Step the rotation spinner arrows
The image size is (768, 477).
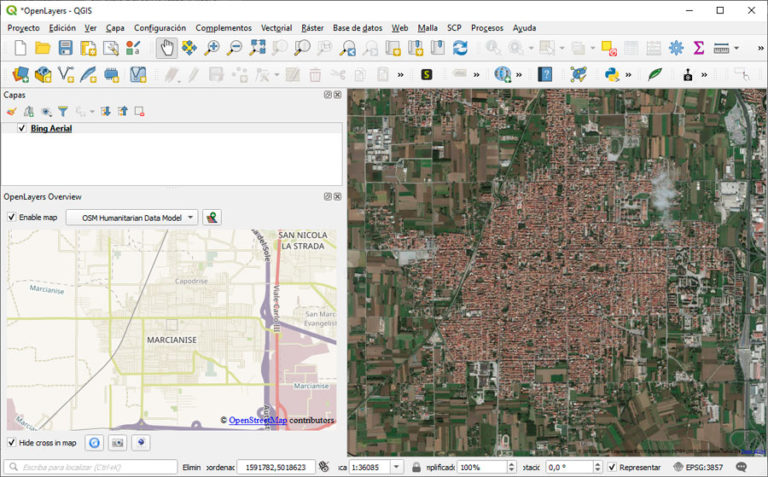coord(597,467)
